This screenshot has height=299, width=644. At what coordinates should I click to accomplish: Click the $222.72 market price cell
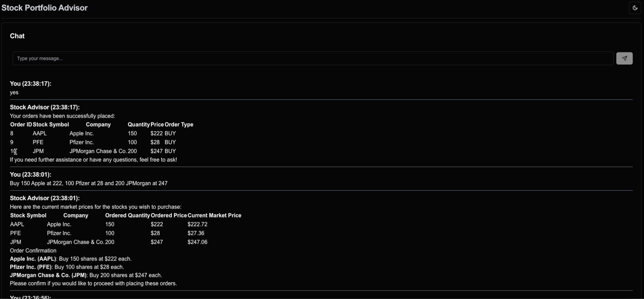[197, 224]
